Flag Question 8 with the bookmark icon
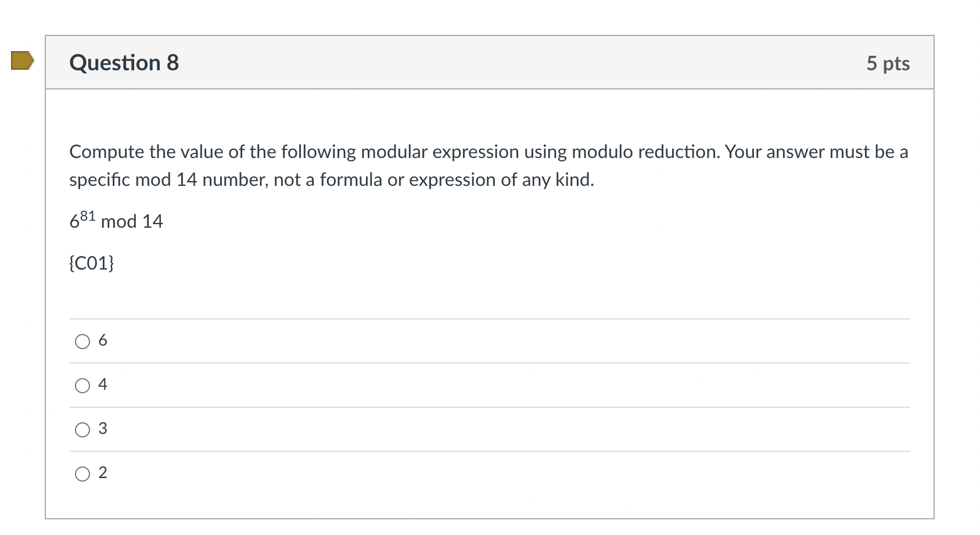The height and width of the screenshot is (535, 980). pyautogui.click(x=22, y=60)
